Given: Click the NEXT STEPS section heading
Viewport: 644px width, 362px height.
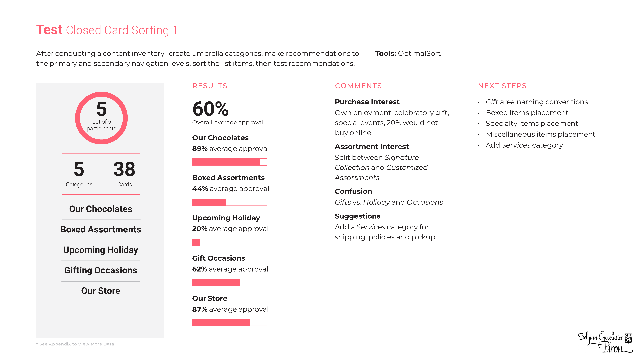Looking at the screenshot, I should [x=502, y=86].
